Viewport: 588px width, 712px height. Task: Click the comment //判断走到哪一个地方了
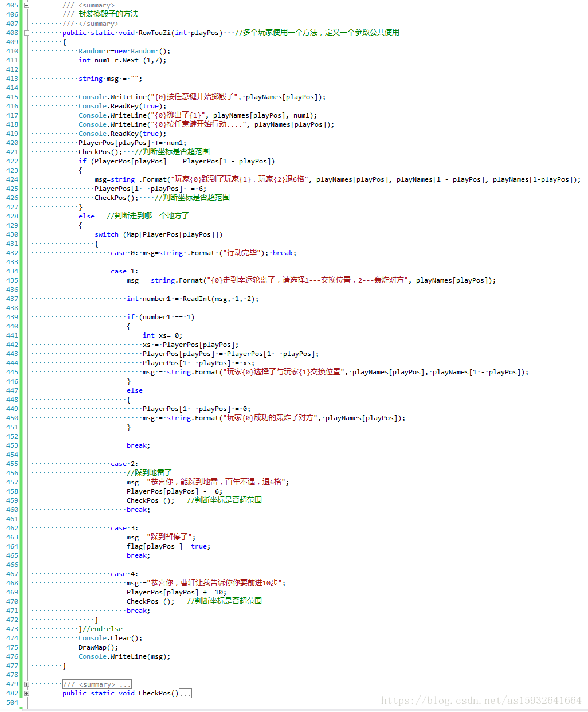click(x=148, y=216)
